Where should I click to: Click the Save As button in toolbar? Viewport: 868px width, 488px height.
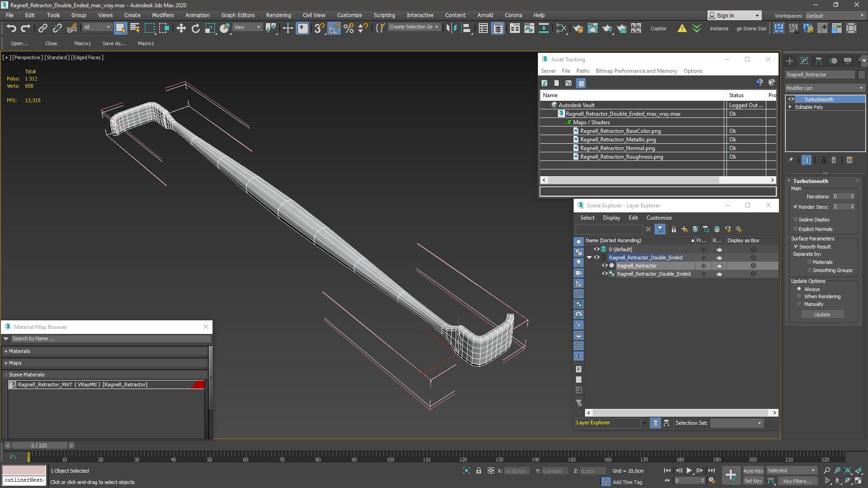pyautogui.click(x=114, y=43)
